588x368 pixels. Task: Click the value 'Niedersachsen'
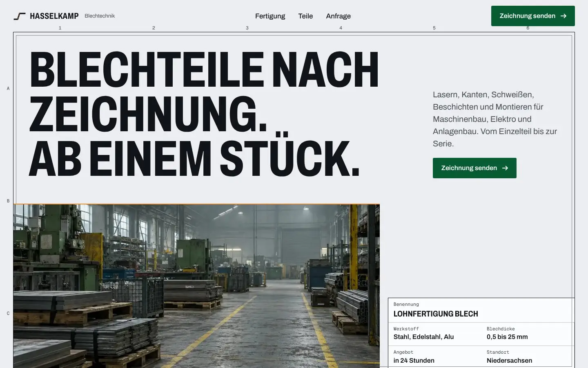click(510, 361)
